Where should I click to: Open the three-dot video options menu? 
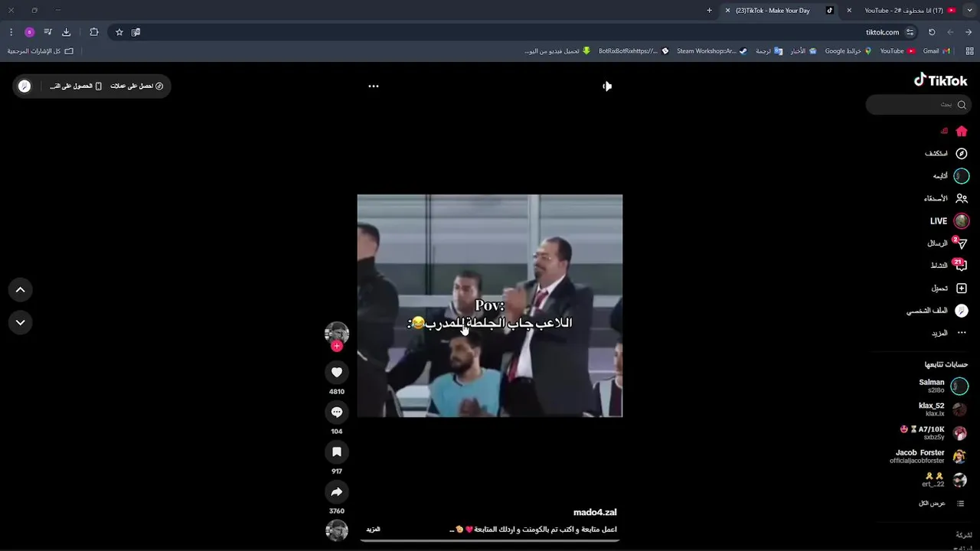pyautogui.click(x=374, y=86)
